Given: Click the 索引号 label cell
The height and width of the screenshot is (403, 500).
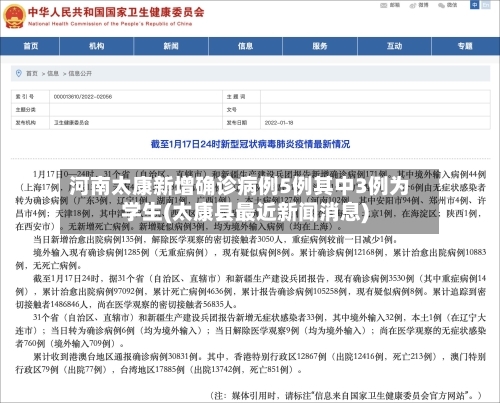Looking at the screenshot, I should pos(30,97).
